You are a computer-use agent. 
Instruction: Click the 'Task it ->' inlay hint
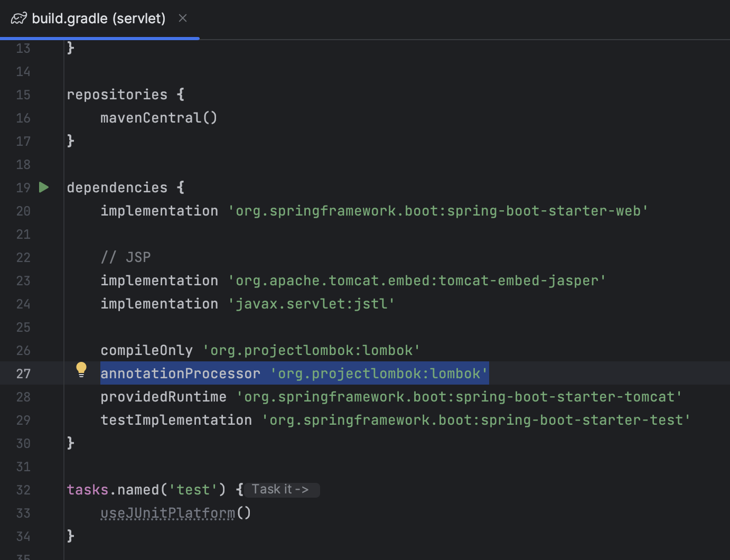282,490
